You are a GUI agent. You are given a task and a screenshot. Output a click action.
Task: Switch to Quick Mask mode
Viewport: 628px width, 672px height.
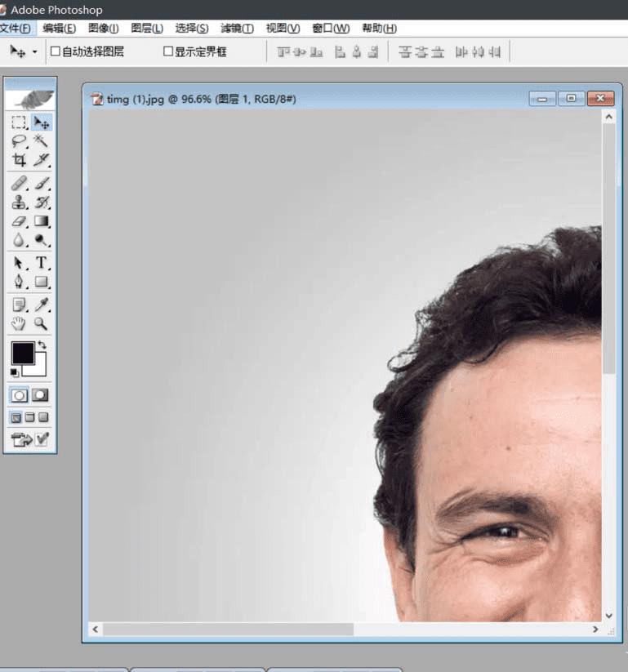[40, 394]
